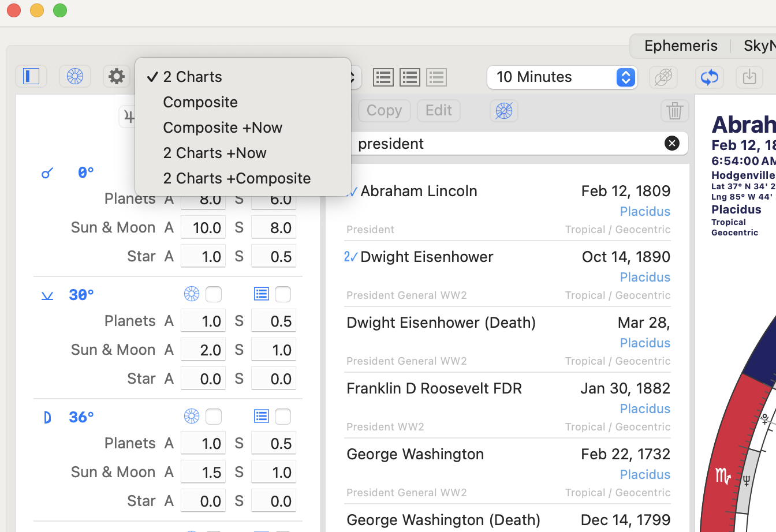Click the download/export toolbar icon
This screenshot has width=776, height=532.
749,77
